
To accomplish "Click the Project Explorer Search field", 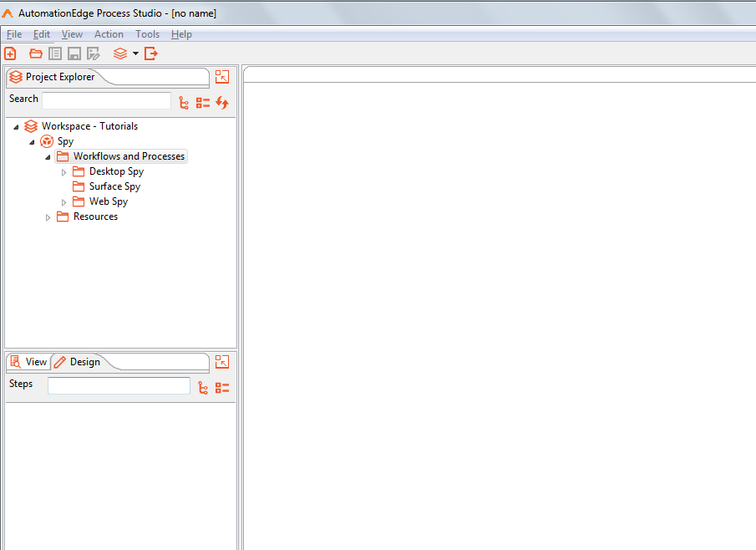I will click(106, 100).
